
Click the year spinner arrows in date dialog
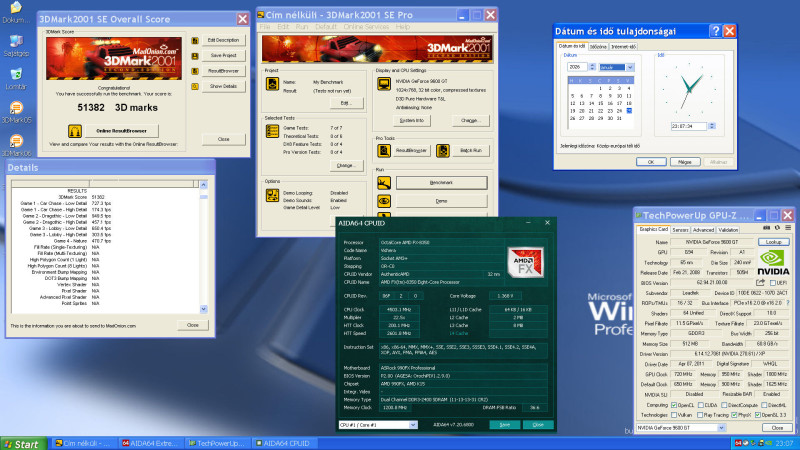coord(592,67)
